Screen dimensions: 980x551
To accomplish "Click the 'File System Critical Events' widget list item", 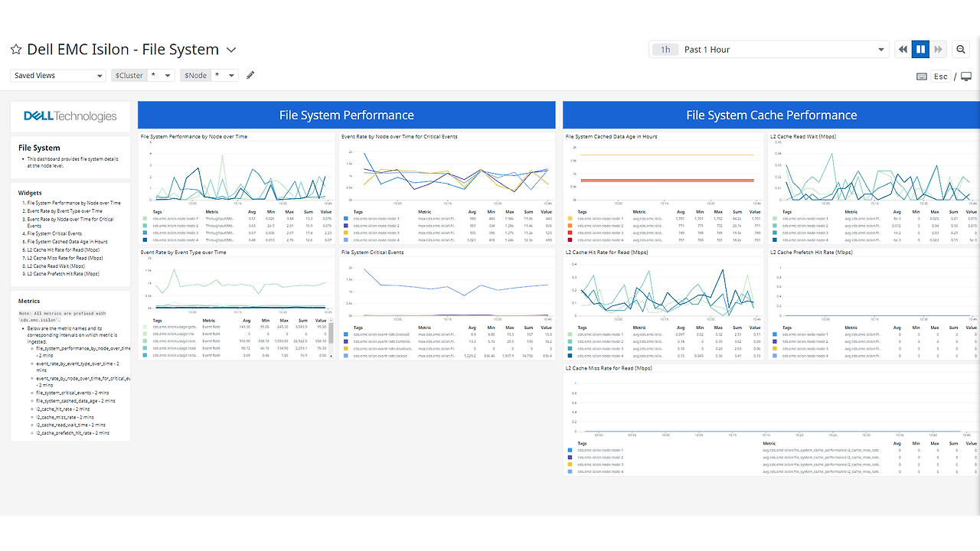I will (54, 233).
